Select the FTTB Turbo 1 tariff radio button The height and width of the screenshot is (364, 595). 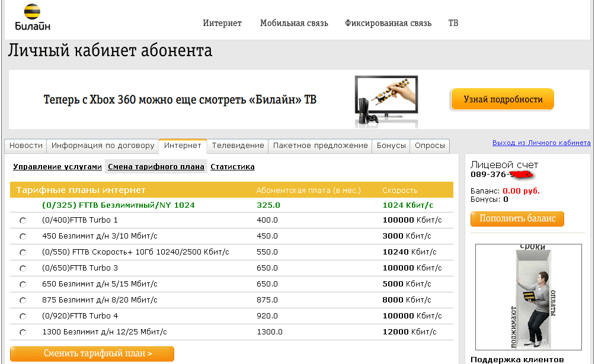point(23,221)
